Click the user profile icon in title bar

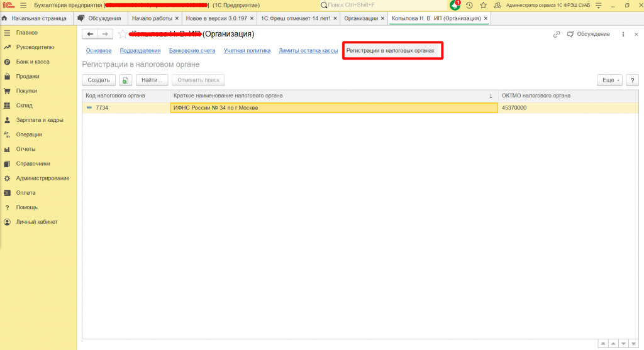pos(497,5)
